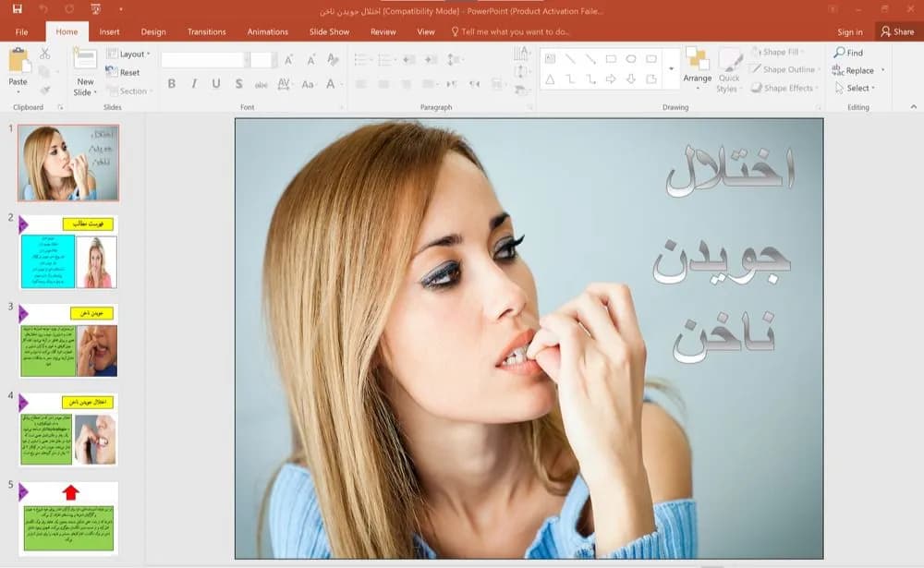This screenshot has height=568, width=924.
Task: Open the Arrange menu
Action: (x=698, y=69)
